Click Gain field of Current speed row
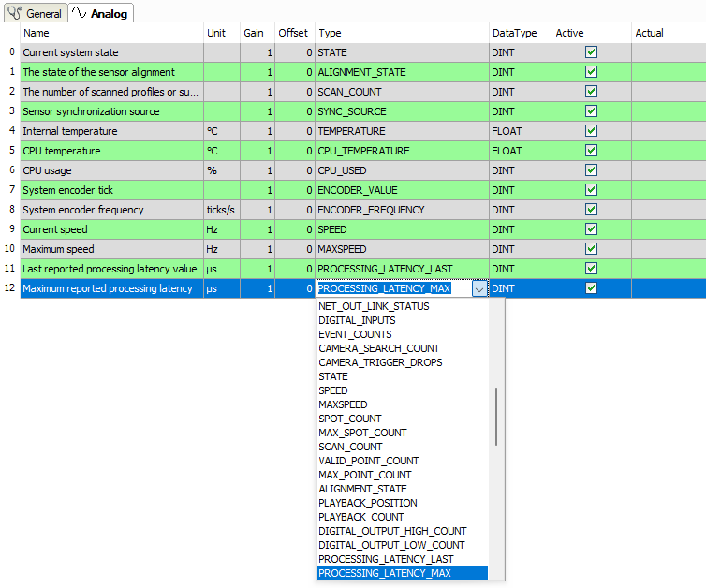Image resolution: width=706 pixels, height=588 pixels. pyautogui.click(x=257, y=229)
